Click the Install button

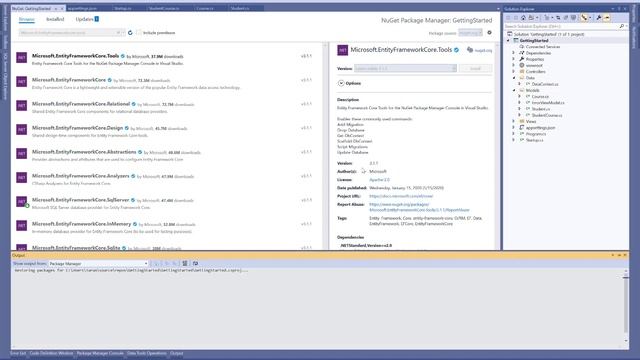(x=476, y=69)
